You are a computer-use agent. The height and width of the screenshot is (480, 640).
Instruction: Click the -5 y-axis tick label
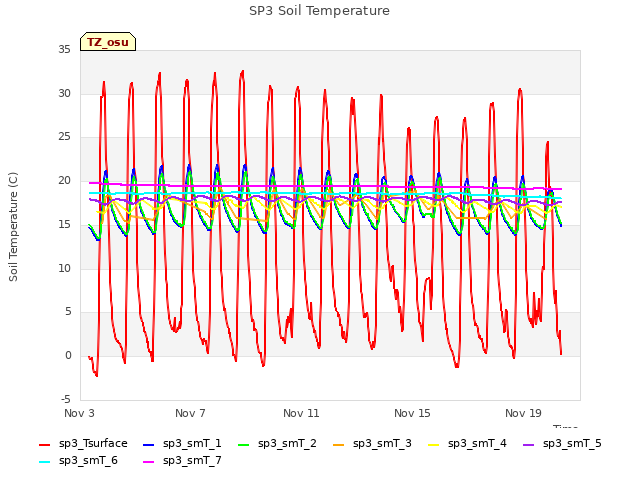click(x=66, y=399)
